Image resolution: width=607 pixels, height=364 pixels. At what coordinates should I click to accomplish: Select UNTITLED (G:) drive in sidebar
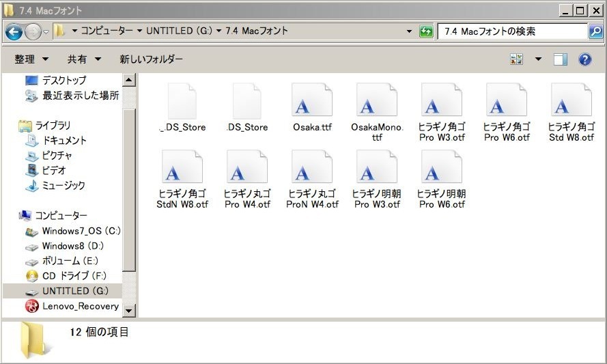pos(74,291)
